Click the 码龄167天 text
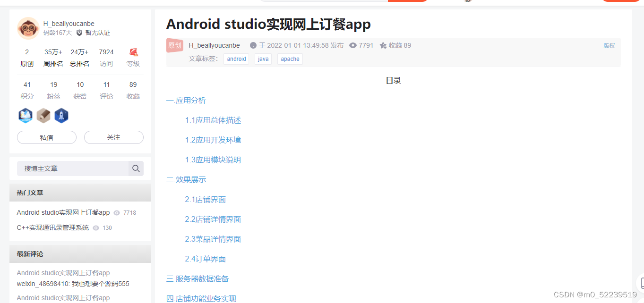644x303 pixels. pyautogui.click(x=58, y=33)
